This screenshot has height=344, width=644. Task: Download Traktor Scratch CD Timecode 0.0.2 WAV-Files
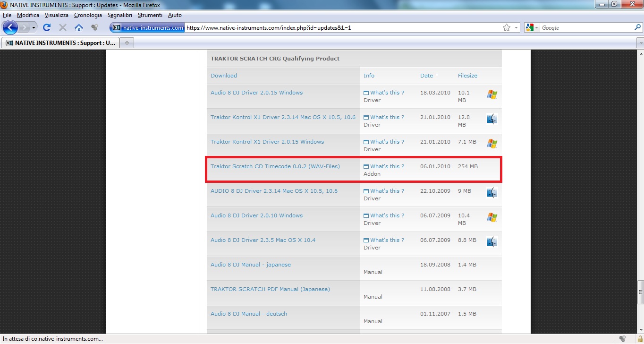pos(275,166)
